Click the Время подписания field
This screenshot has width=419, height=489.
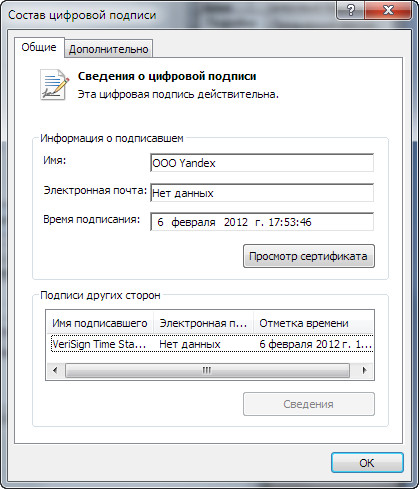tap(262, 222)
